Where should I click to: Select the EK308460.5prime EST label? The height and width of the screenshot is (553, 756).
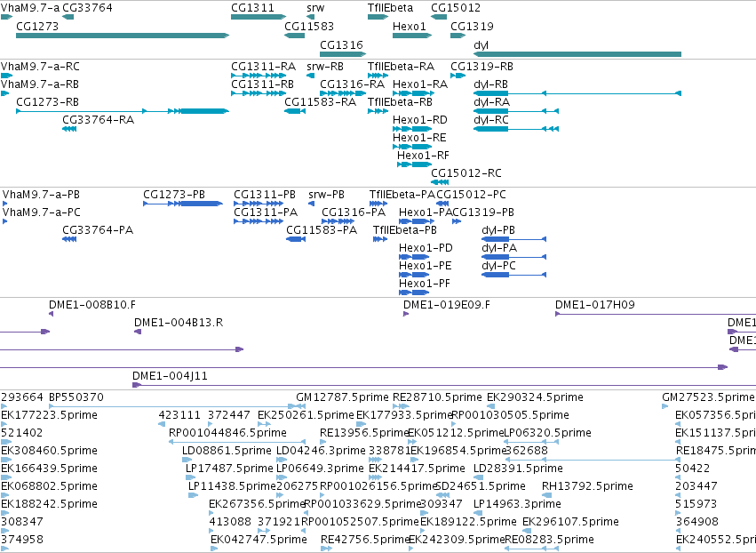49,451
